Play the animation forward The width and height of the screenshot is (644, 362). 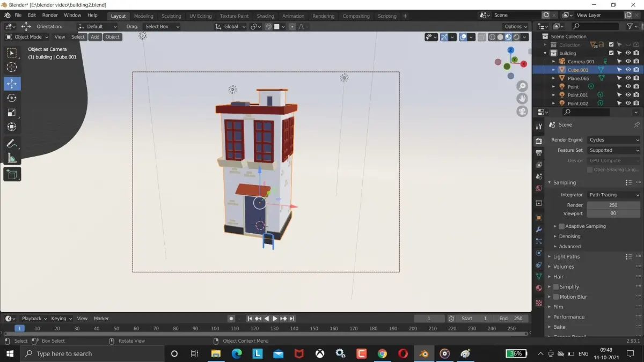275,319
